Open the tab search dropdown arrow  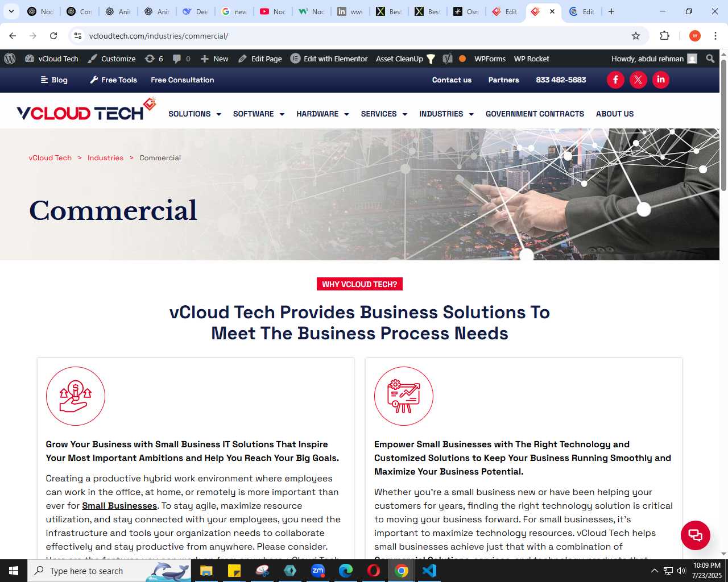(11, 11)
